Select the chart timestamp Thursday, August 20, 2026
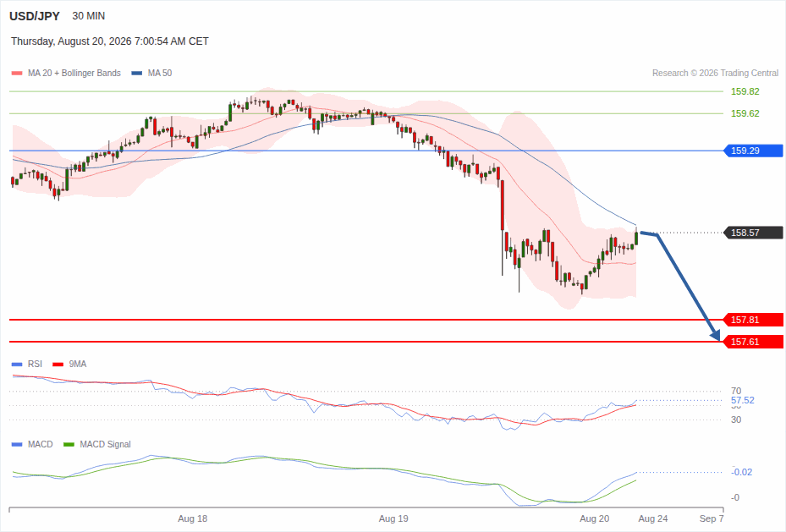 (x=110, y=41)
